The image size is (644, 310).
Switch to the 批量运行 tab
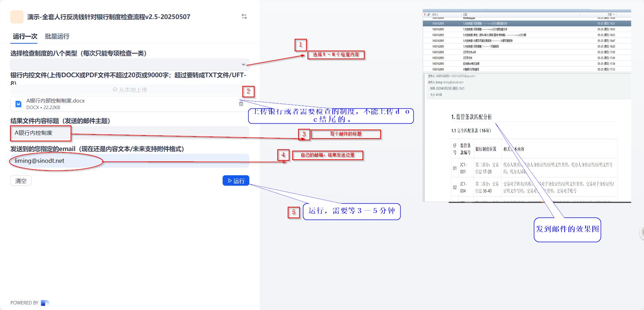coord(57,36)
